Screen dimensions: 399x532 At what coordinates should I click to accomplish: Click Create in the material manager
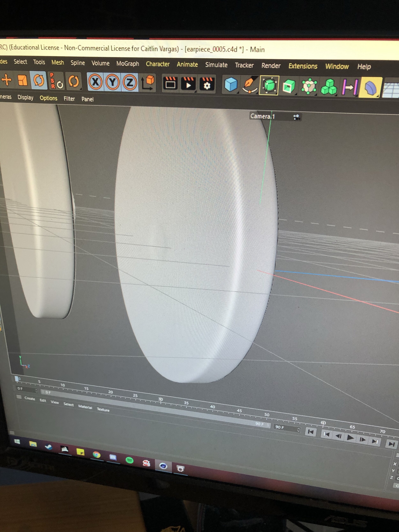30,398
